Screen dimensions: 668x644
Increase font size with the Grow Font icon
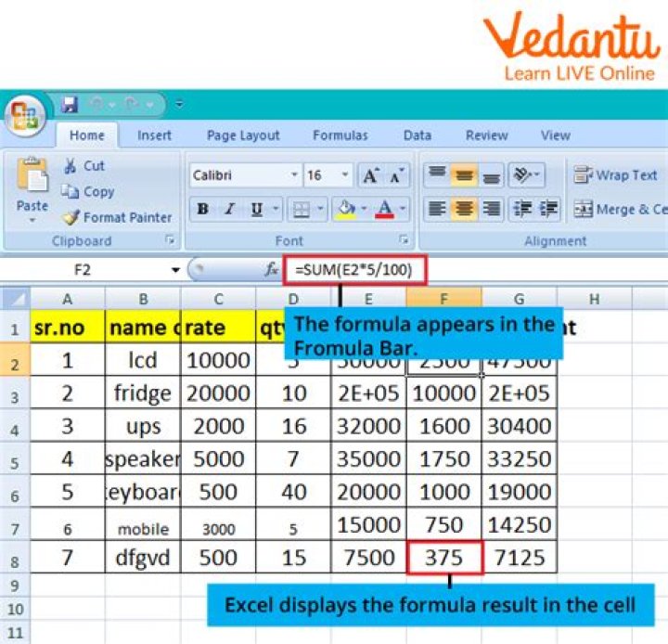370,175
